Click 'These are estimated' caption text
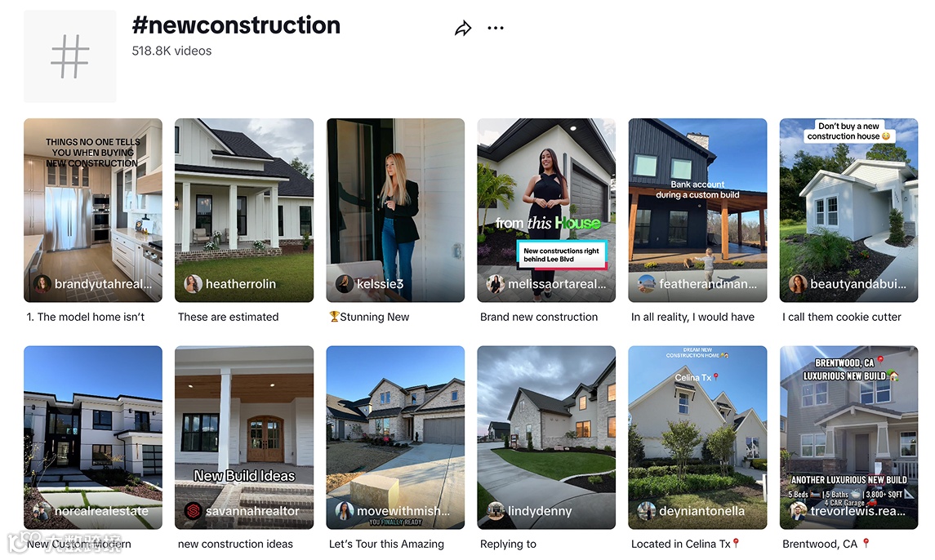935x560 pixels. pos(229,318)
